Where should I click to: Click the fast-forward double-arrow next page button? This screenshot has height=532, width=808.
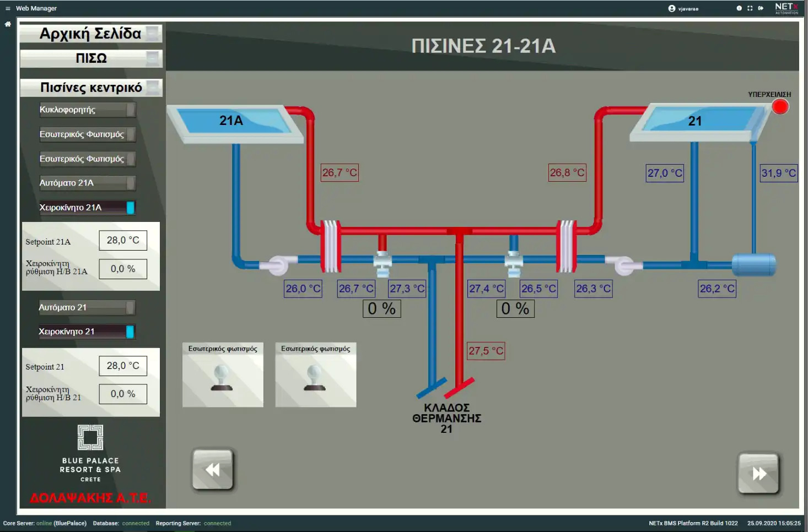(759, 474)
